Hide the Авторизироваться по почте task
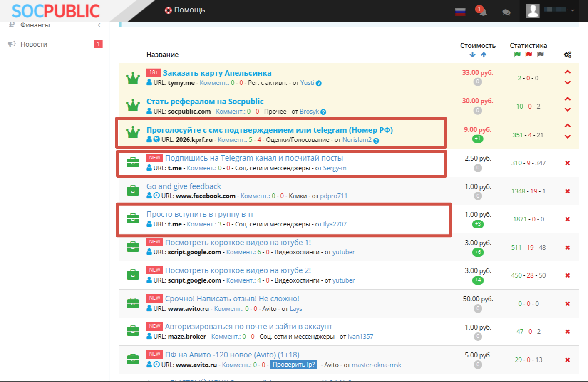The height and width of the screenshot is (382, 588). 568,332
